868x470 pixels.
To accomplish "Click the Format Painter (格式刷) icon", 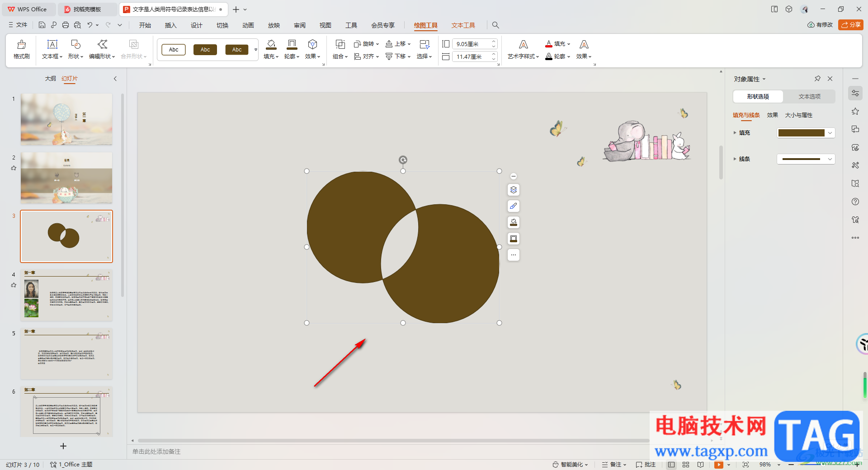I will click(x=21, y=44).
